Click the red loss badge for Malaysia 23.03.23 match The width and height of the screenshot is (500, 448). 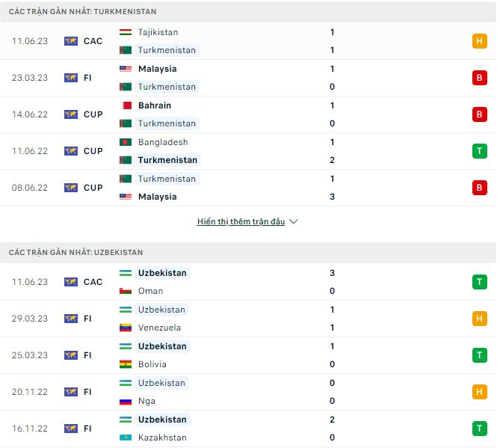(x=479, y=78)
